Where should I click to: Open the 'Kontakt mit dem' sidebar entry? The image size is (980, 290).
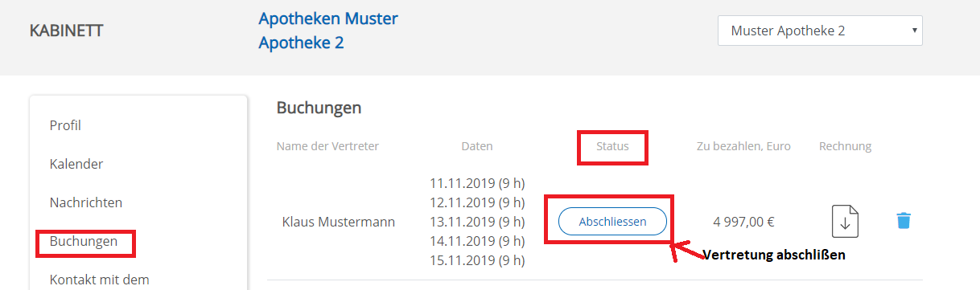click(99, 280)
